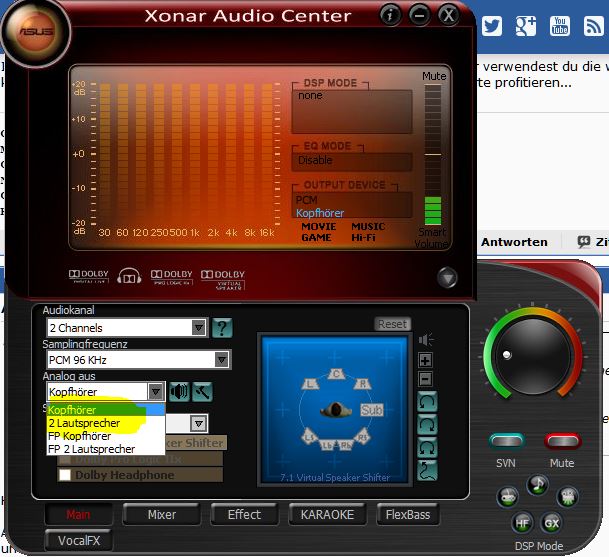
Task: Switch to the KARAOKE tab
Action: pyautogui.click(x=327, y=514)
